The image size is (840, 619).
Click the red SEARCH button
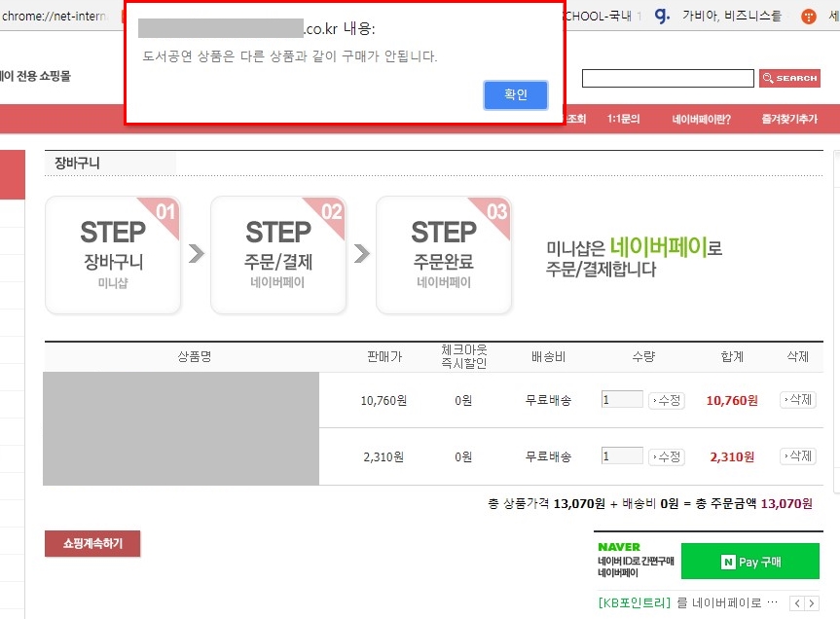coord(789,79)
